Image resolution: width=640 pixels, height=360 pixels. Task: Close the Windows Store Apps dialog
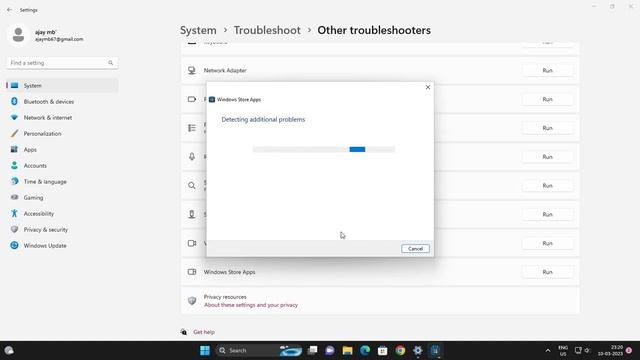click(x=428, y=87)
